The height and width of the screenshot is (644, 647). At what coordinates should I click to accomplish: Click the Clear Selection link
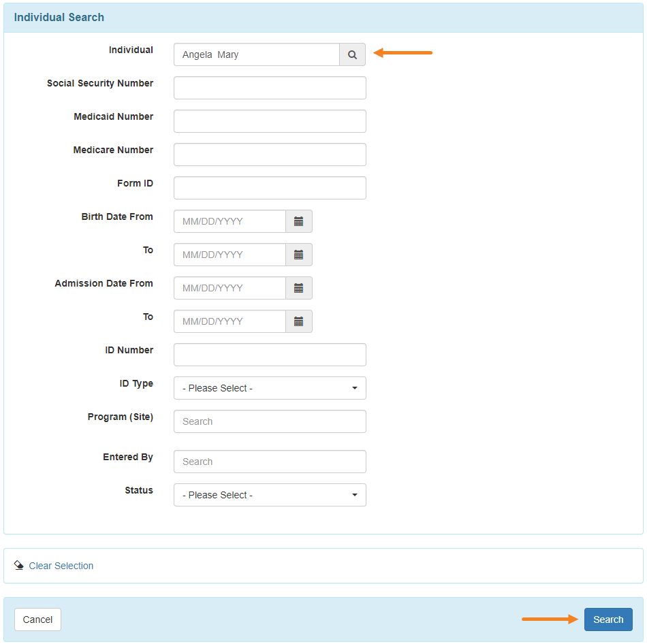pos(61,566)
